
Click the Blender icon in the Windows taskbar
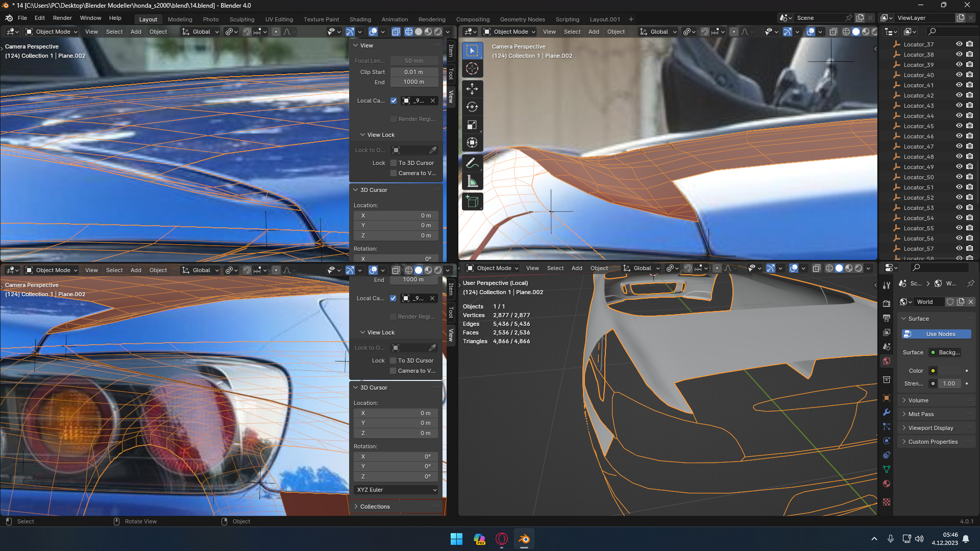[x=524, y=539]
